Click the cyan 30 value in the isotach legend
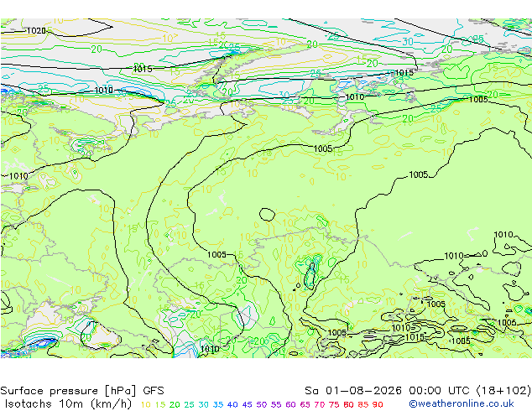The height and width of the screenshot is (411, 532). [x=204, y=404]
